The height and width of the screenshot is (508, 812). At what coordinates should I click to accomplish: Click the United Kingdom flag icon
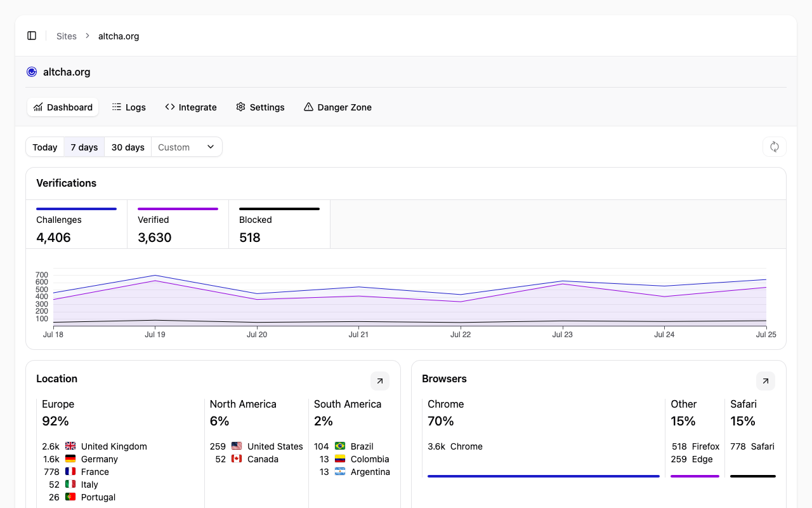tap(70, 446)
